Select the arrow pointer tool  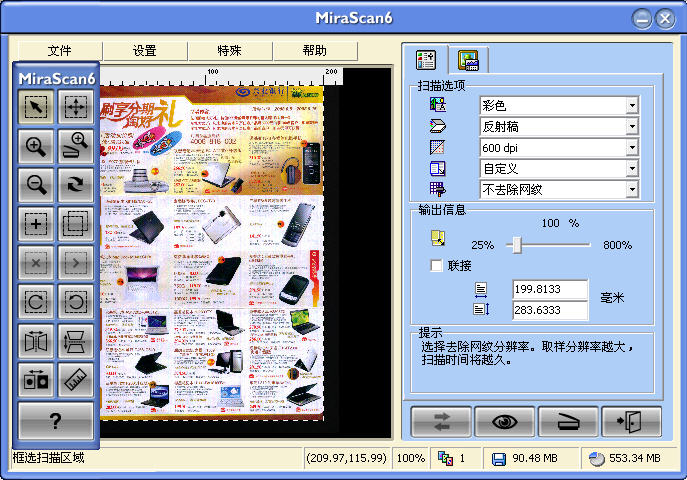tap(36, 106)
